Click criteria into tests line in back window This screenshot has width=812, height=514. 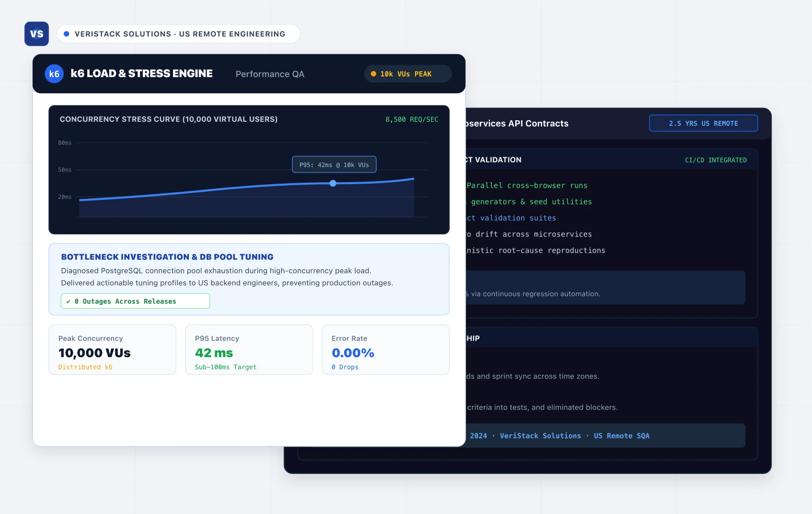(x=542, y=407)
